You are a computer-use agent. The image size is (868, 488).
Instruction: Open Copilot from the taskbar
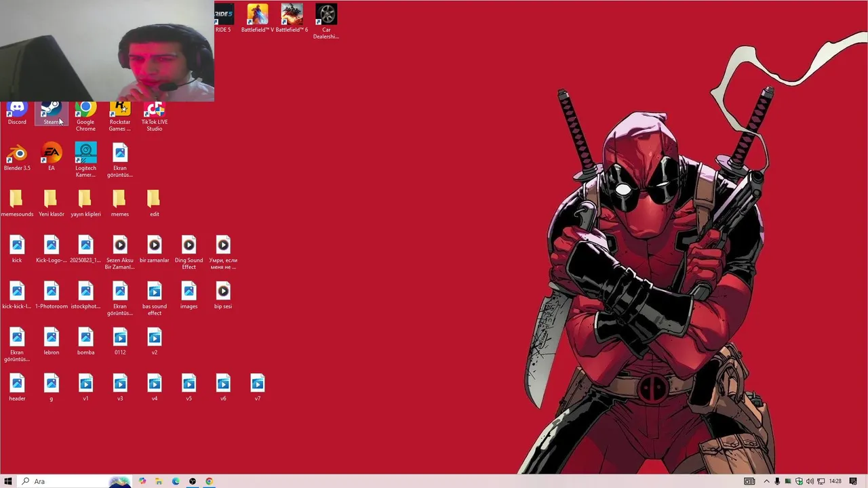coord(142,481)
